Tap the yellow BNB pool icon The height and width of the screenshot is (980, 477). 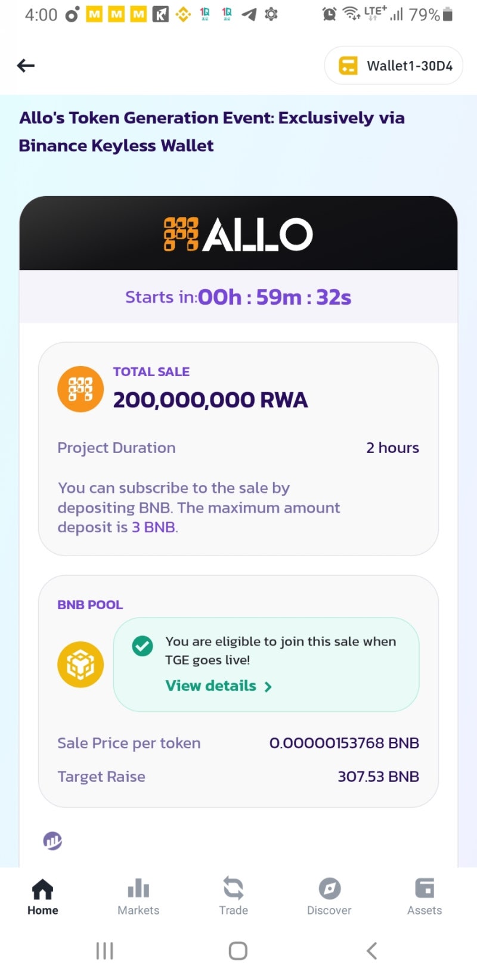[x=80, y=665]
